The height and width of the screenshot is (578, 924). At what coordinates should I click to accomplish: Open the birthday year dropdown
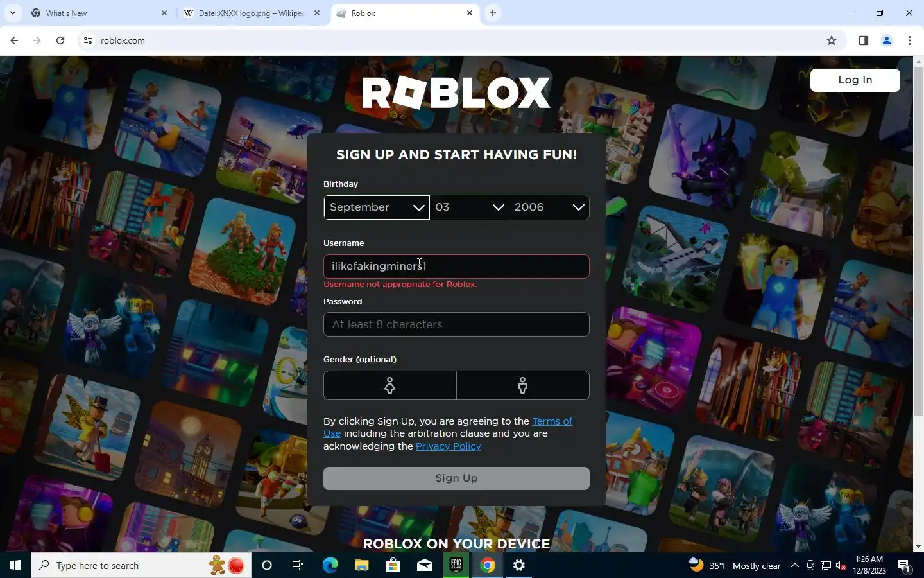pos(549,207)
